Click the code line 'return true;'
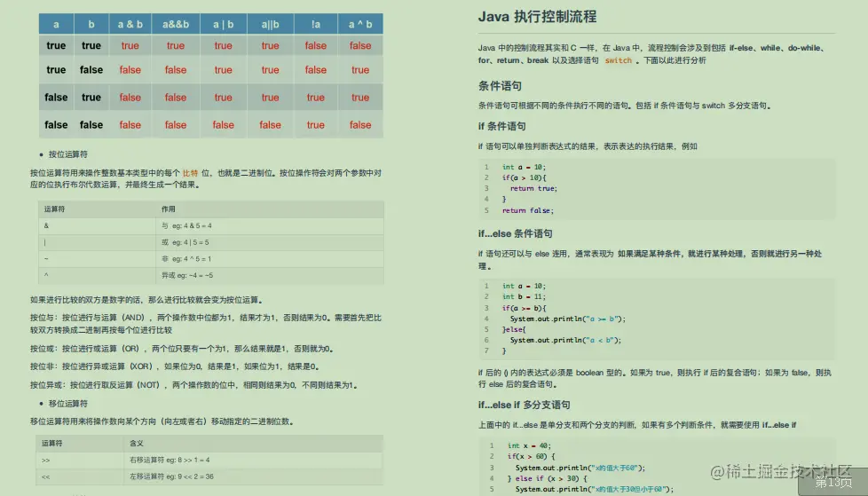The image size is (868, 496). point(533,188)
